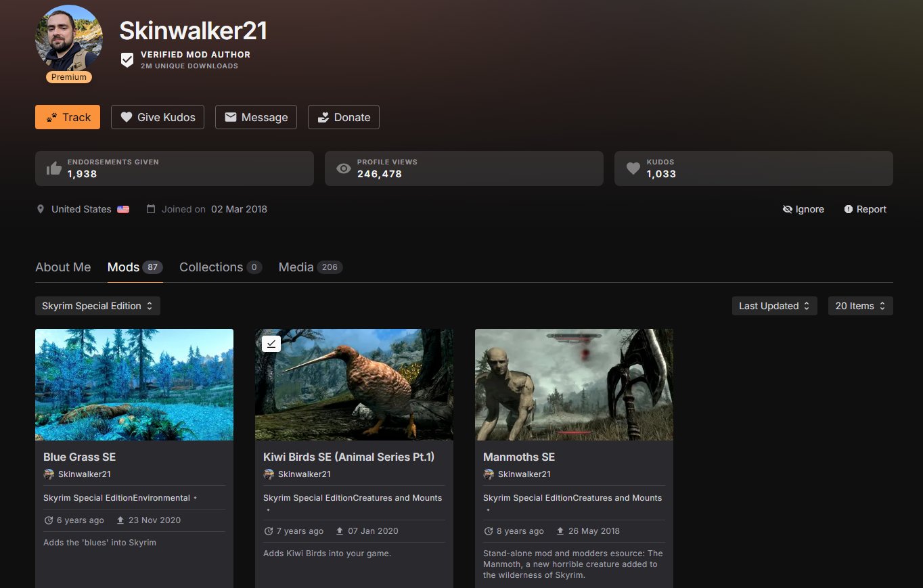Click "Adds Kiwi Birds into your game." description
This screenshot has width=923, height=588.
pos(328,553)
